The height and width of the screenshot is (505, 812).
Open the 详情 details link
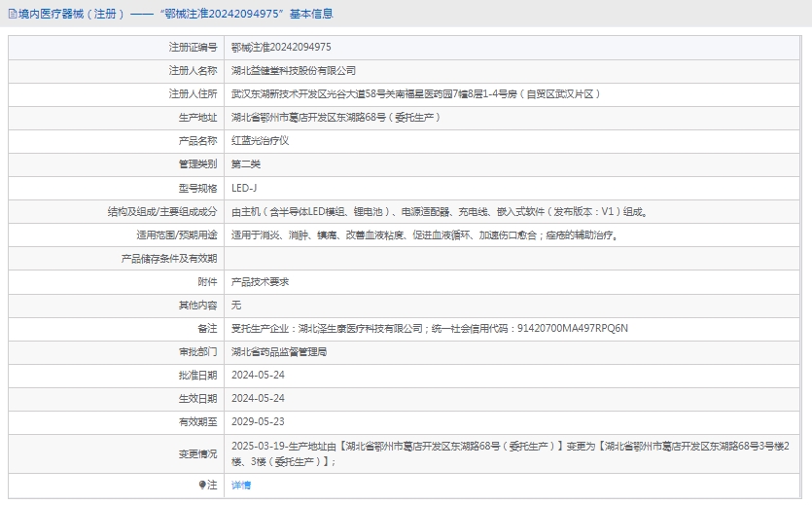point(240,485)
